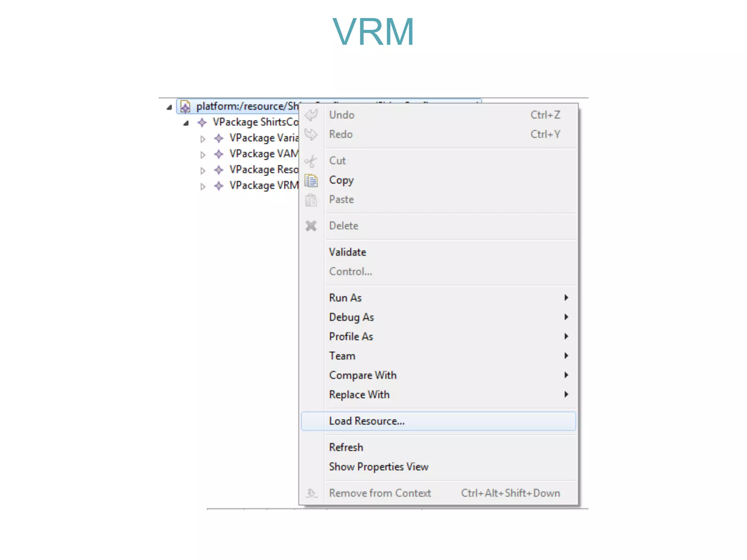Click the Remove from Context icon

tap(311, 493)
